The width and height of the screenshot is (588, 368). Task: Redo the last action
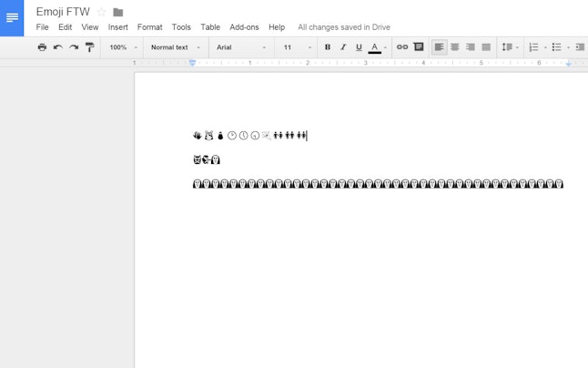point(74,47)
